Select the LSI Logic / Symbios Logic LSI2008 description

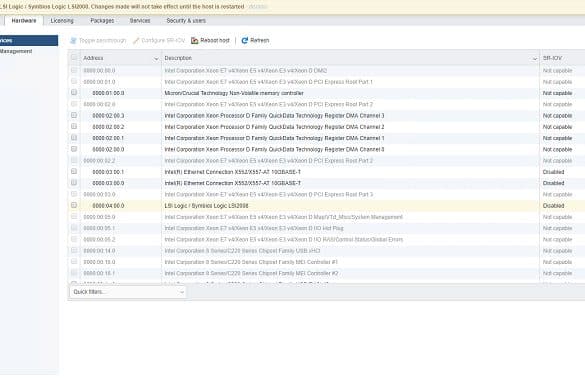[206, 206]
